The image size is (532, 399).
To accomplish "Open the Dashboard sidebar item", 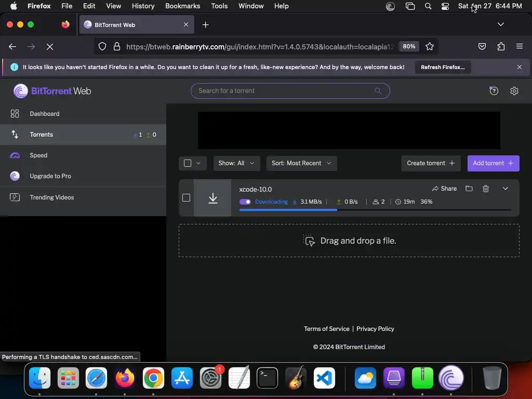I will coord(83,114).
